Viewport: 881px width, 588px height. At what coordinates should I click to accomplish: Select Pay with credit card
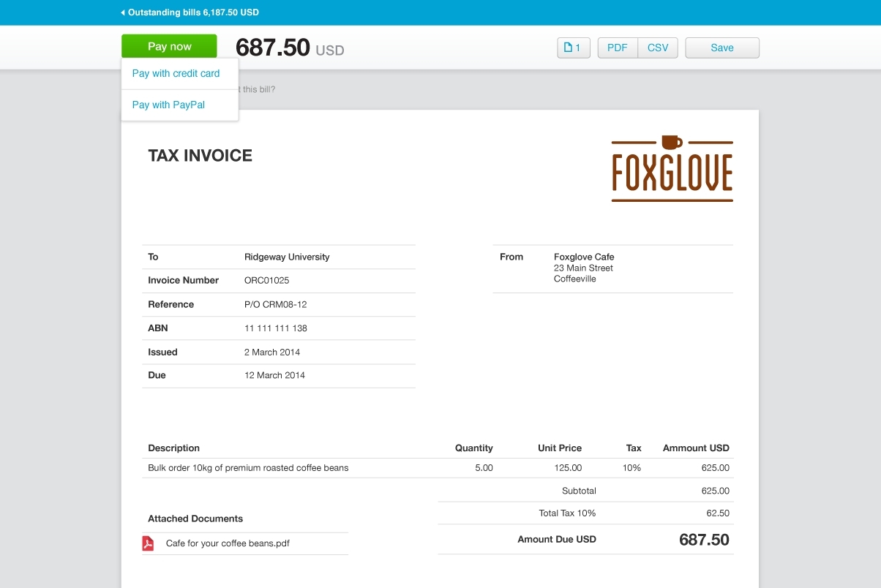176,74
